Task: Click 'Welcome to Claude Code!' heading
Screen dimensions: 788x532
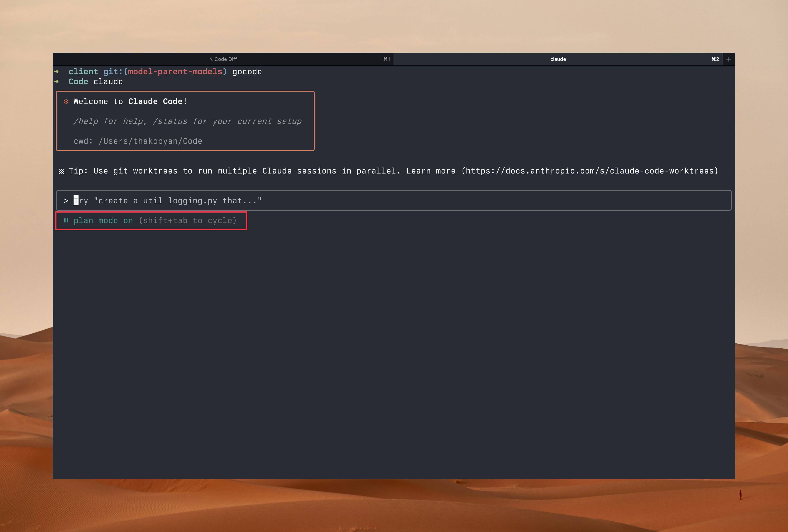Action: pos(130,101)
